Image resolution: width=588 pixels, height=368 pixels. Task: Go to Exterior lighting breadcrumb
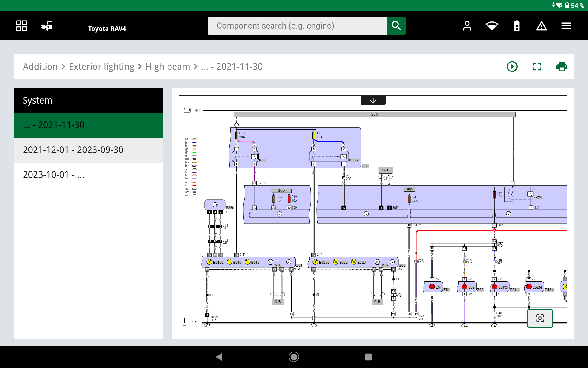[102, 67]
